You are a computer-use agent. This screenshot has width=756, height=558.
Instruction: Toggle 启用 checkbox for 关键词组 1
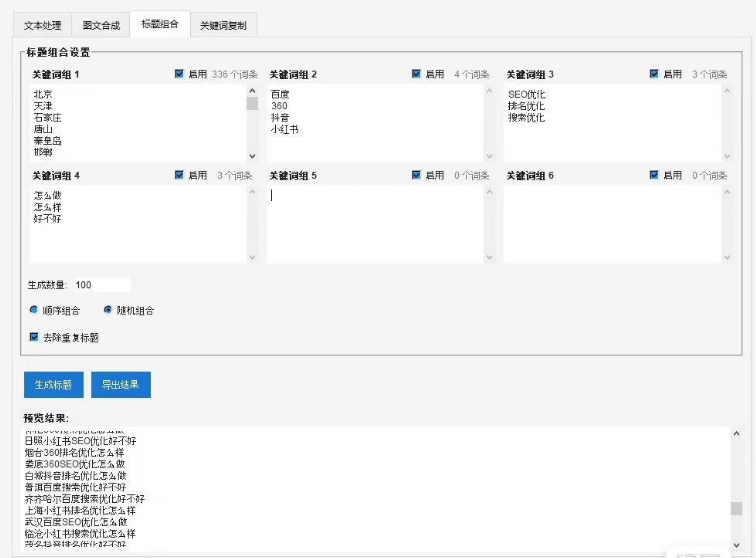[179, 74]
